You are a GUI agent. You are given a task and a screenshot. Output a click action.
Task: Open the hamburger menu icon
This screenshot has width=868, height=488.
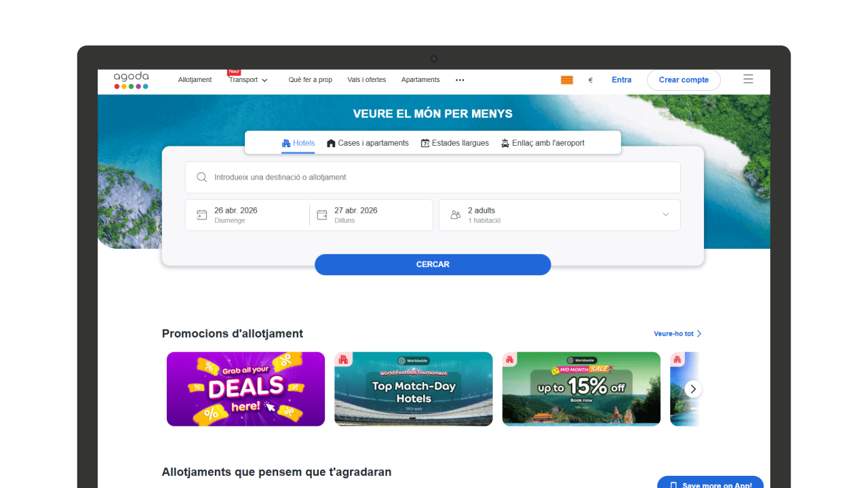tap(748, 79)
